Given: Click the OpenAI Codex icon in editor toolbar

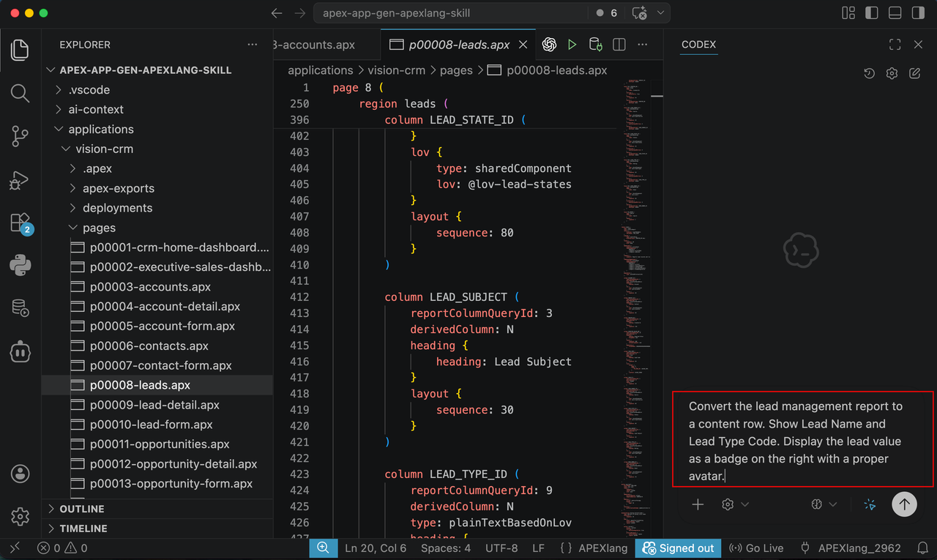Looking at the screenshot, I should pos(549,45).
